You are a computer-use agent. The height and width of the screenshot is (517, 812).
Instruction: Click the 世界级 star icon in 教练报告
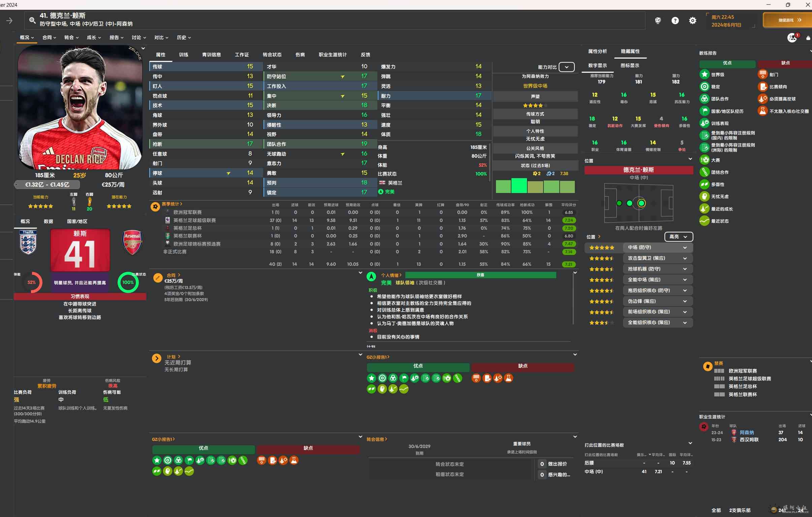pyautogui.click(x=705, y=74)
